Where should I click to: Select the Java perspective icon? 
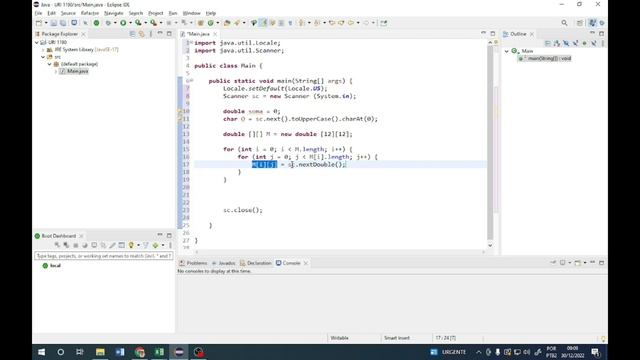point(592,23)
